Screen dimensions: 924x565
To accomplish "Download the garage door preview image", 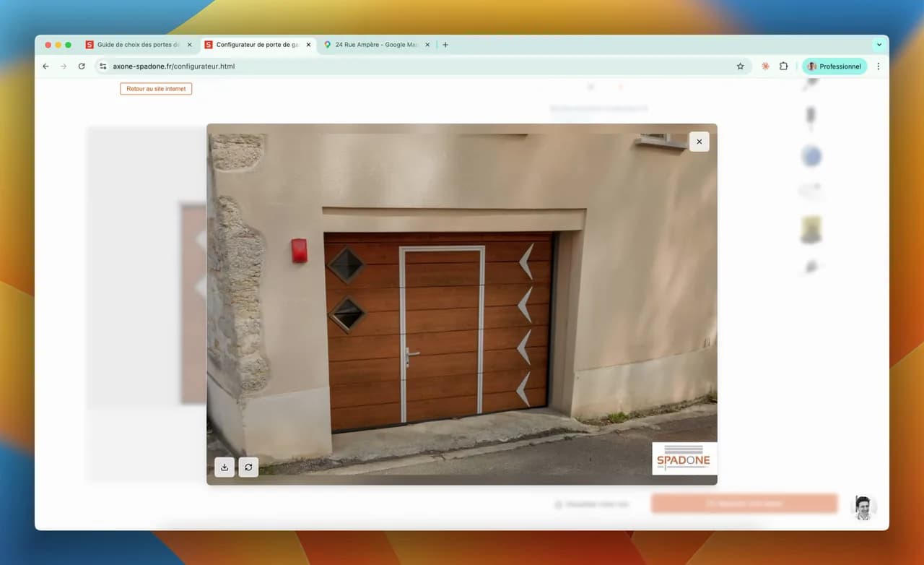I will (225, 467).
